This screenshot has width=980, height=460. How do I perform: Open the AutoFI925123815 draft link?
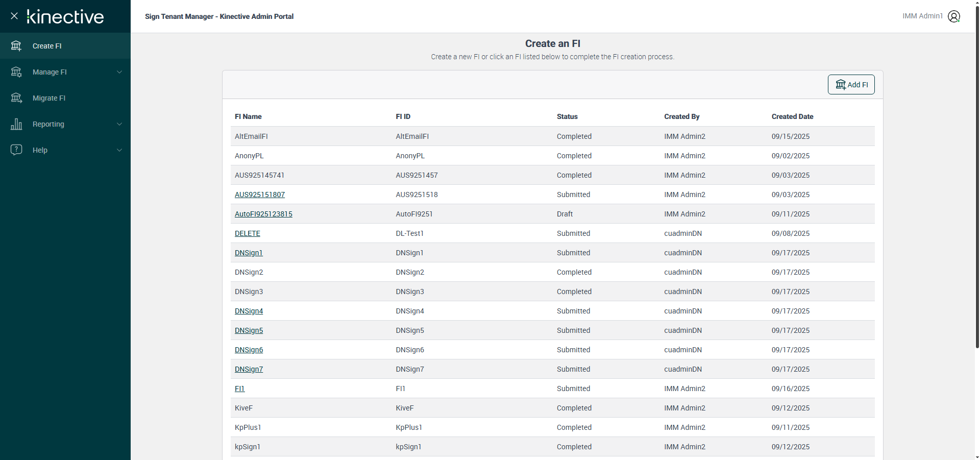(263, 214)
